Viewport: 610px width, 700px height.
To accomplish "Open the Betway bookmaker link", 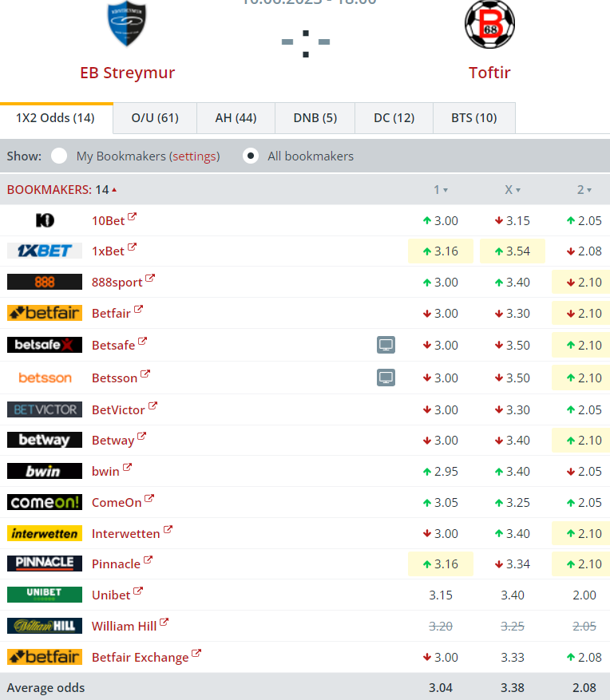I will point(113,440).
